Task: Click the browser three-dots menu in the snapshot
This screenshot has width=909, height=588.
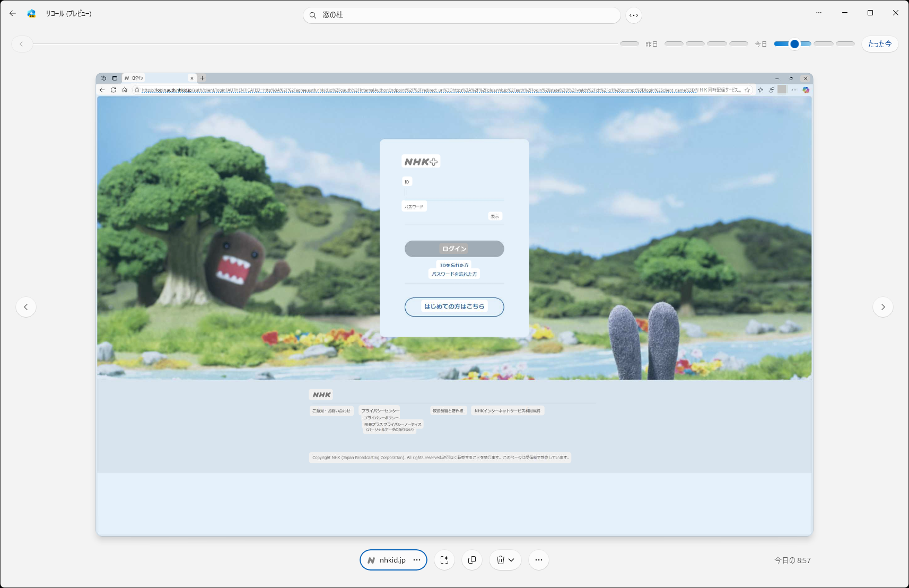Action: point(794,90)
